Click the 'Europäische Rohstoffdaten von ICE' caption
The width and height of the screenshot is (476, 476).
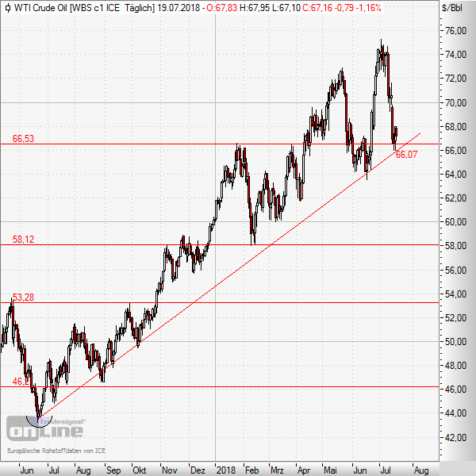pyautogui.click(x=56, y=451)
